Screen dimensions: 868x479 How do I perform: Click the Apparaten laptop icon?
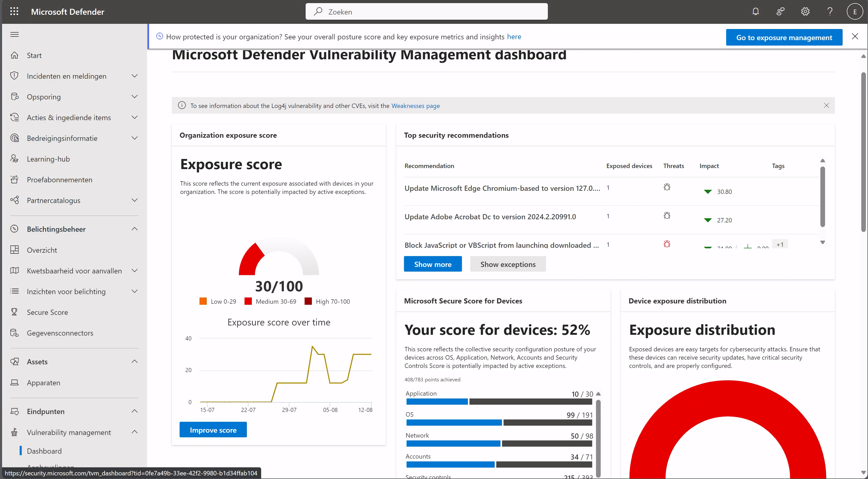(x=14, y=383)
